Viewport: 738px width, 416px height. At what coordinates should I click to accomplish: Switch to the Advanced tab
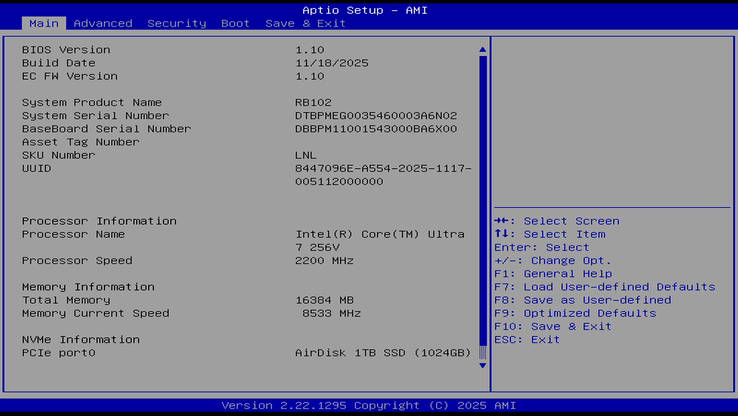click(x=103, y=24)
